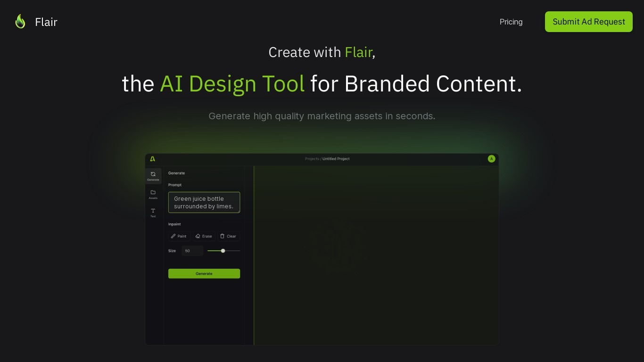Open the Pricing page
644x362 pixels.
[x=511, y=22]
